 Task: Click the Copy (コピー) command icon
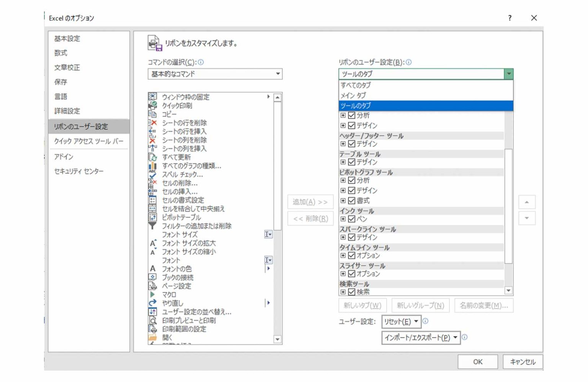point(152,114)
